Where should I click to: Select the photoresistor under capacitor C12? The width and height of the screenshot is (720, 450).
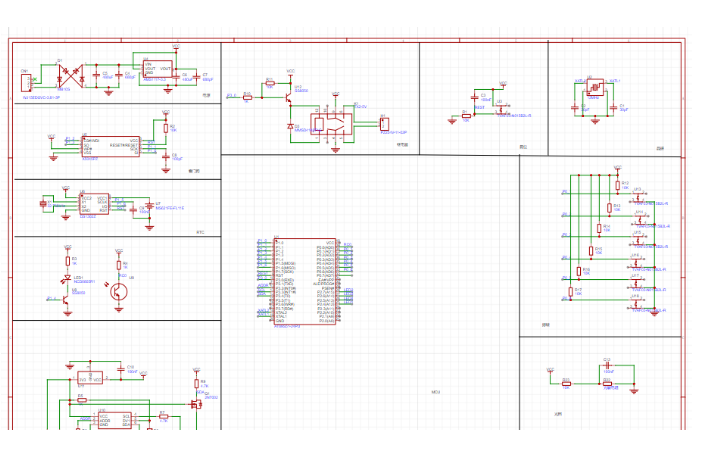tap(607, 383)
